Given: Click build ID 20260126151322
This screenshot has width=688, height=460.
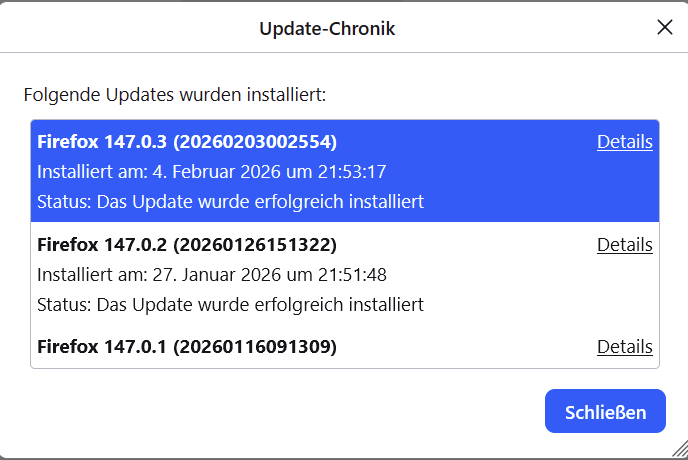Looking at the screenshot, I should tap(254, 245).
